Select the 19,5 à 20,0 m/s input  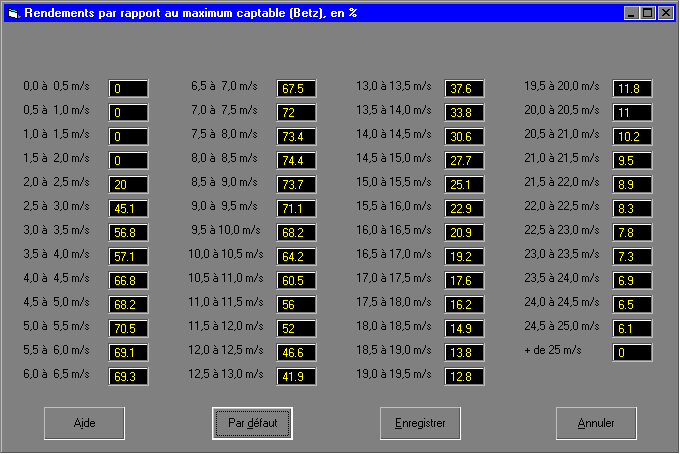[632, 89]
